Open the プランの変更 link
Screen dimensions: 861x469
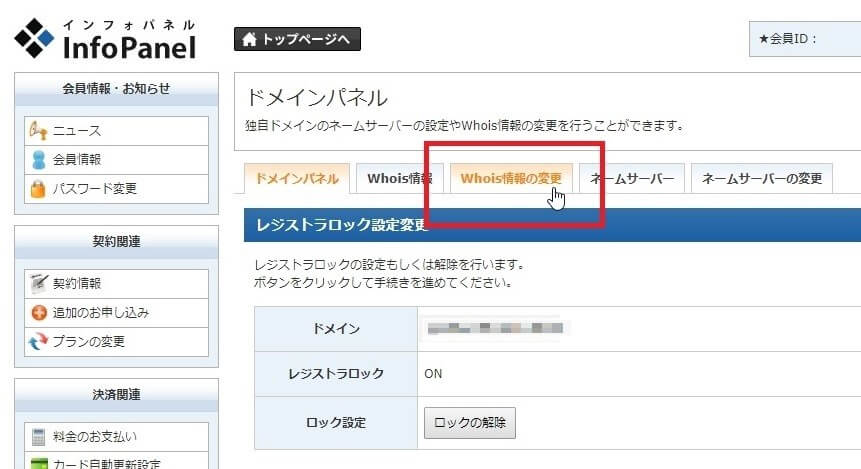89,341
